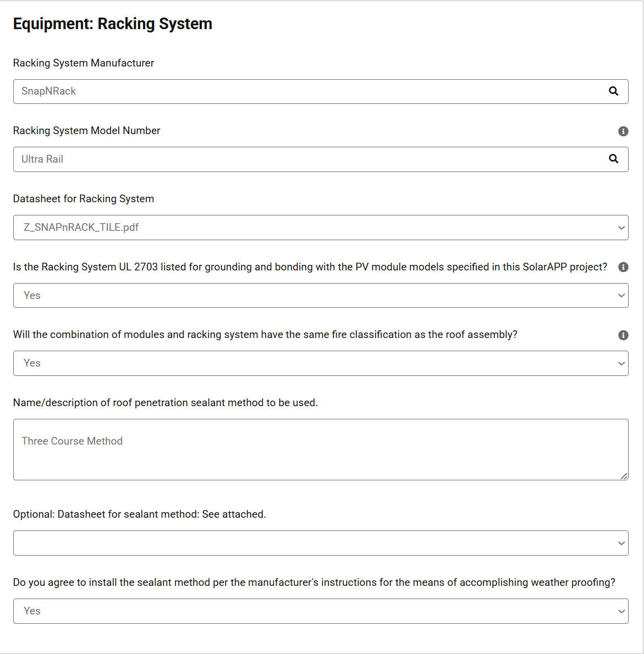Click the roof penetration sealant method label
644x654 pixels.
click(x=166, y=402)
